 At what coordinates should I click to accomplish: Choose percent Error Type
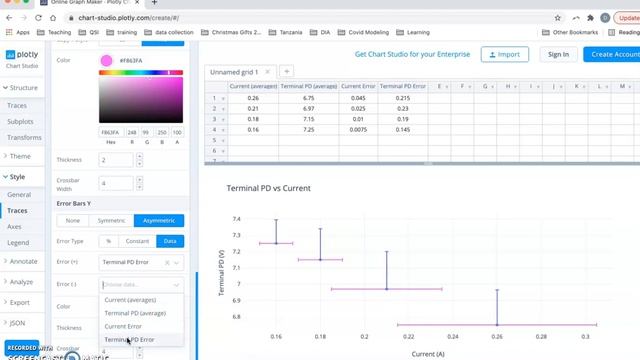pos(108,241)
